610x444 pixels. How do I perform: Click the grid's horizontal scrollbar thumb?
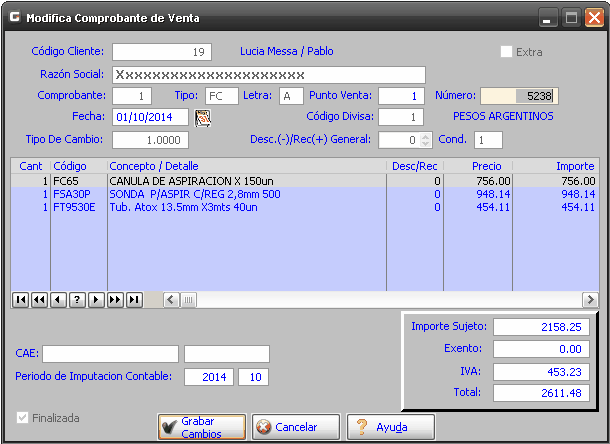(x=188, y=300)
